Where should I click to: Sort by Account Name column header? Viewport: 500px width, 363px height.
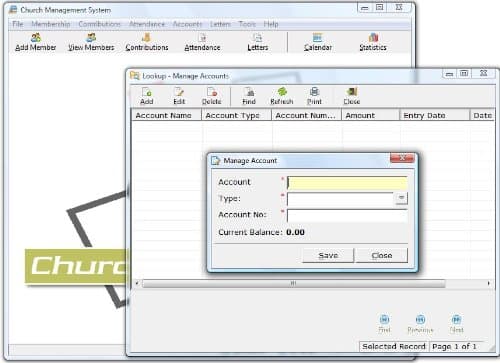(166, 115)
